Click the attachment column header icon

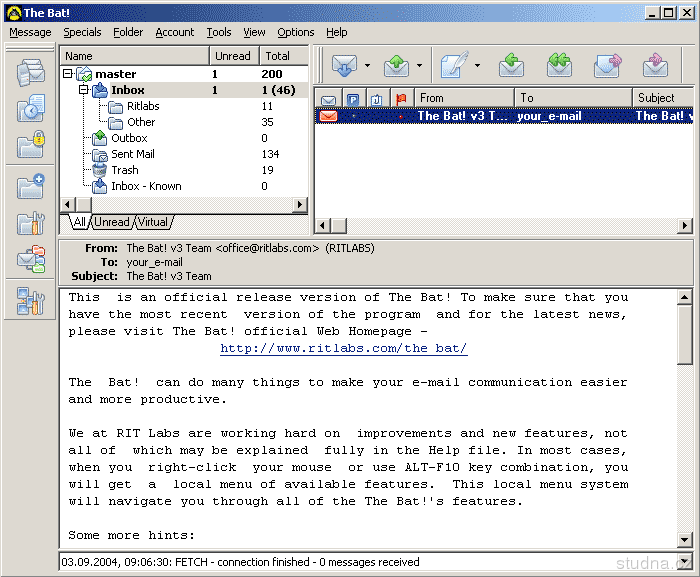pyautogui.click(x=376, y=99)
